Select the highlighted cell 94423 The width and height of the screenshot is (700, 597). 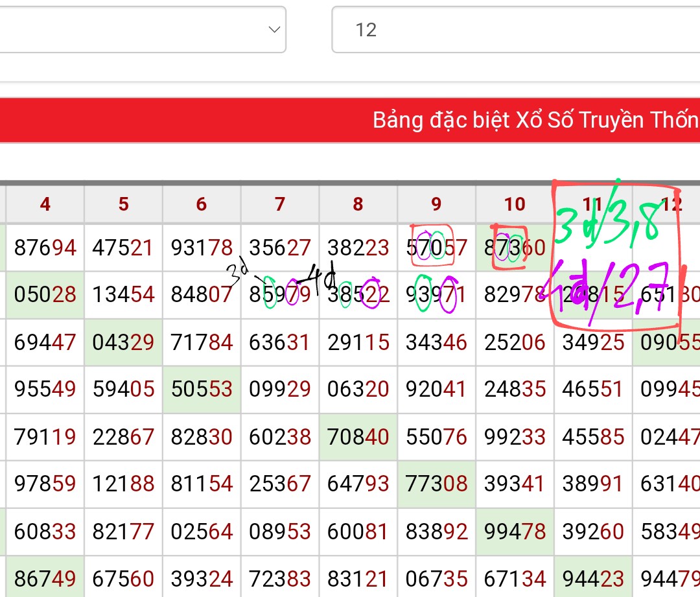[593, 578]
